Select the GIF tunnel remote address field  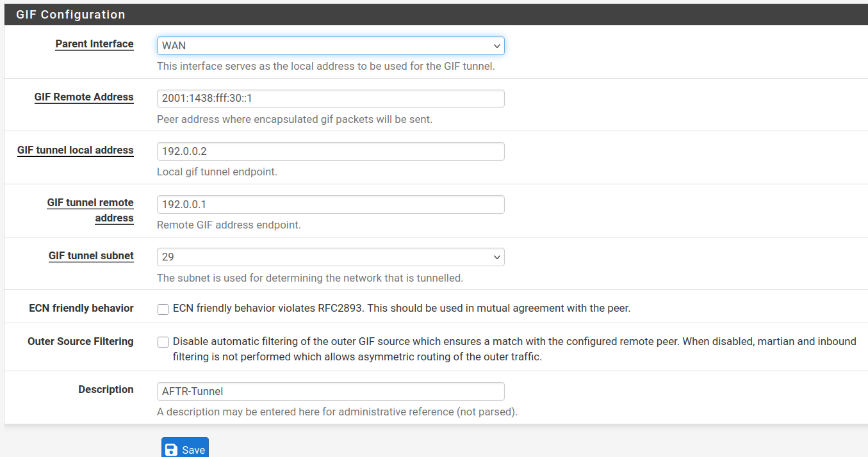(330, 204)
